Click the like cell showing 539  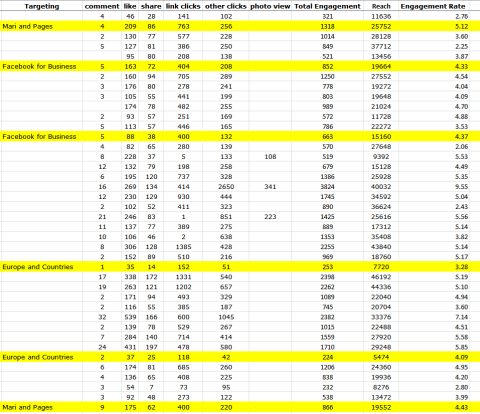[130, 317]
